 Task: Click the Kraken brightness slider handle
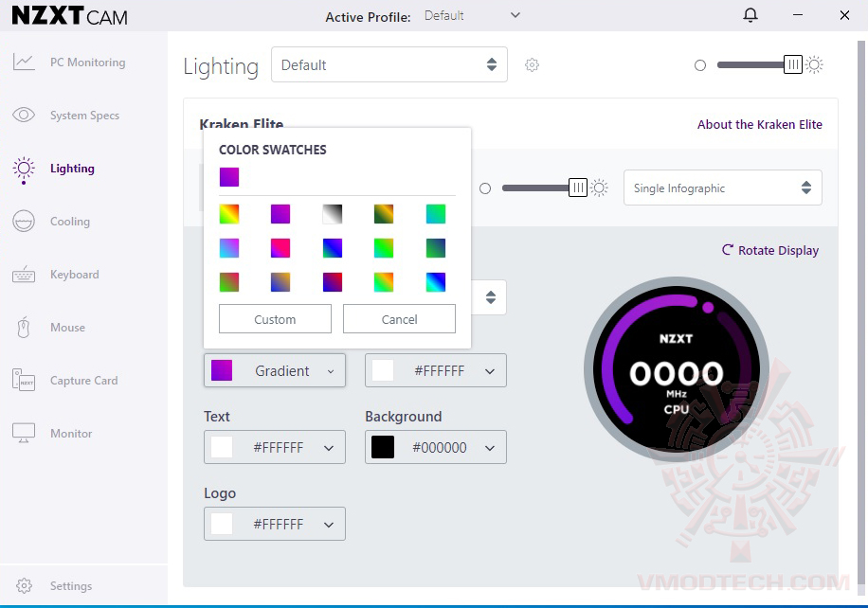click(577, 188)
